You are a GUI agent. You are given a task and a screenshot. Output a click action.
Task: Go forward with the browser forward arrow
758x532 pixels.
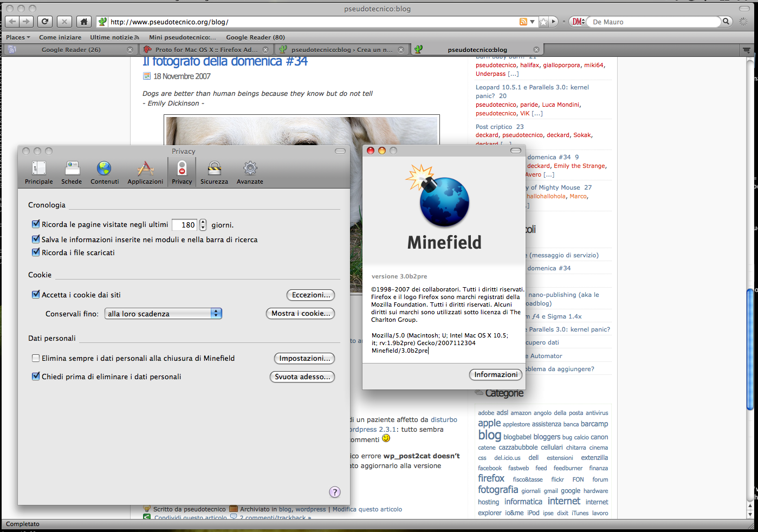tap(27, 22)
